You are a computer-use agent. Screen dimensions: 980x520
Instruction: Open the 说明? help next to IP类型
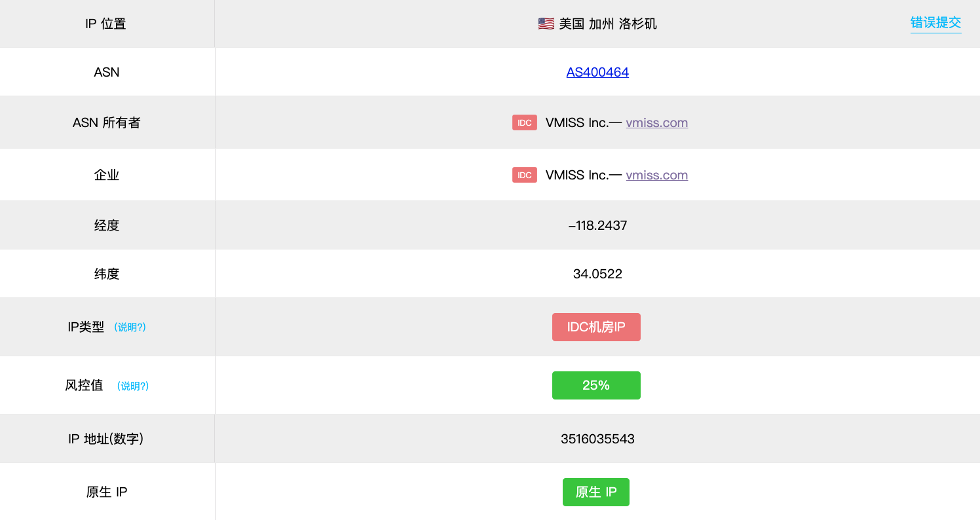[x=130, y=327]
